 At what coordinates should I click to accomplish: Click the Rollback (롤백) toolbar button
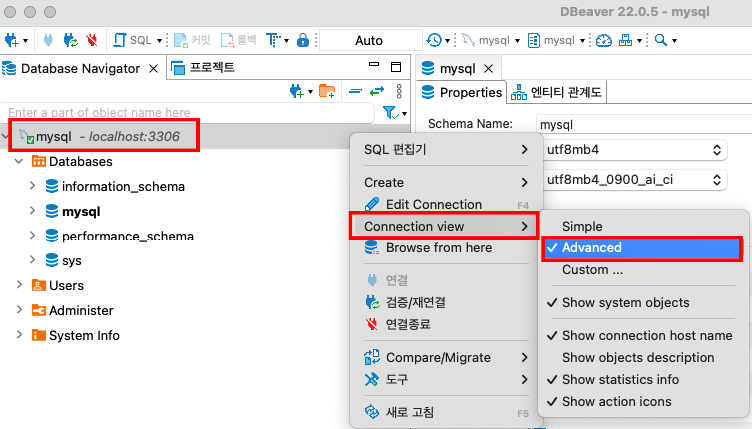pyautogui.click(x=238, y=40)
